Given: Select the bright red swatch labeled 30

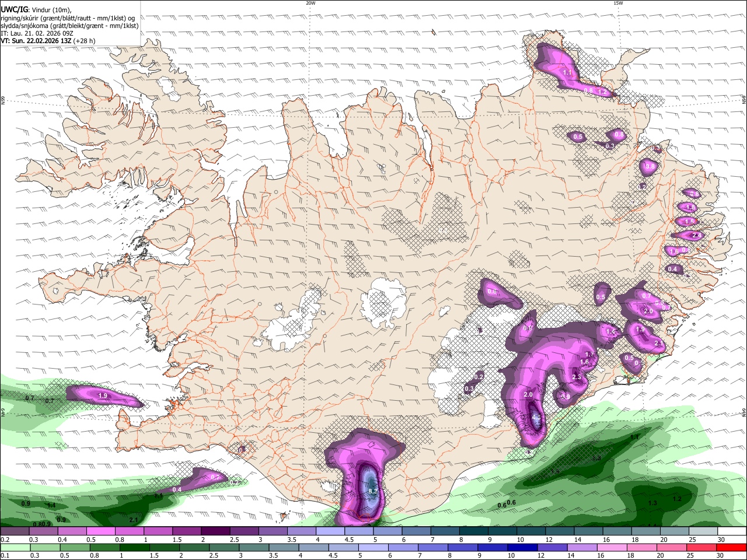Looking at the screenshot, I should coord(731,548).
